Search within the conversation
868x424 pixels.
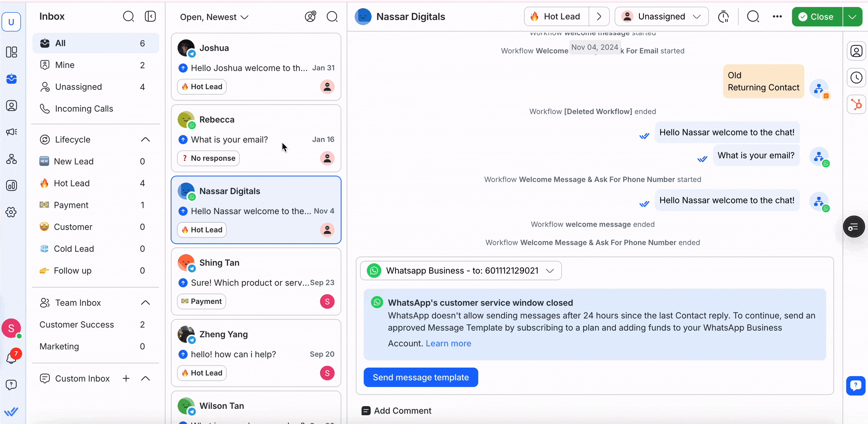(x=753, y=16)
